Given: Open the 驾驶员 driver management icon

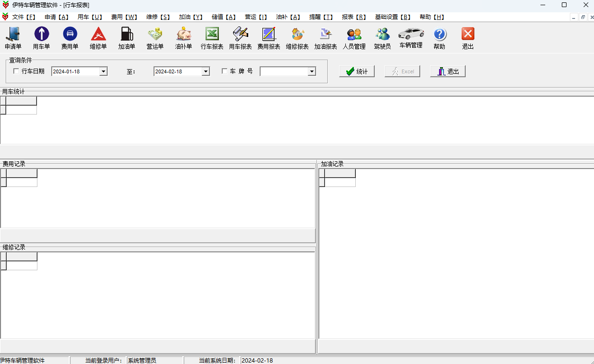Looking at the screenshot, I should pyautogui.click(x=382, y=38).
